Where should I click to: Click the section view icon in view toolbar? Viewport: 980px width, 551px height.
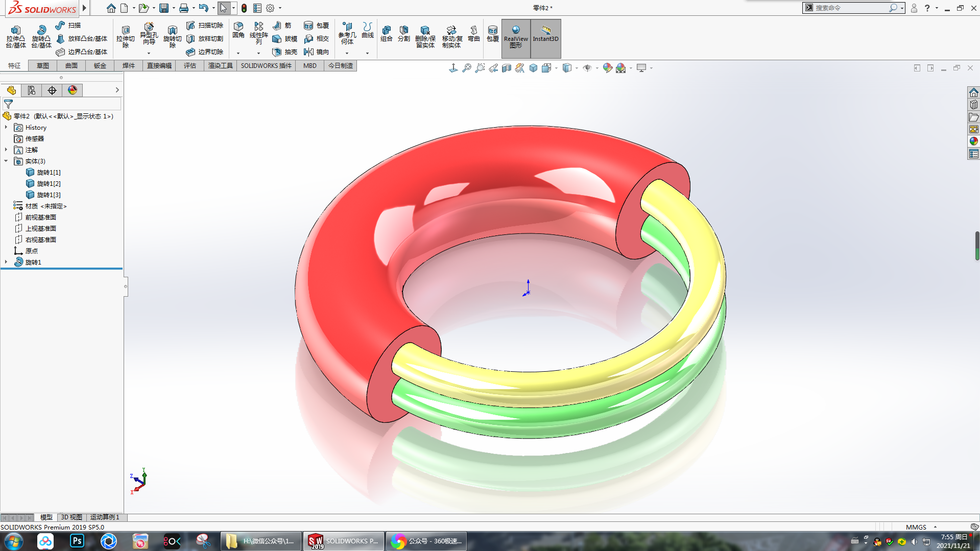[506, 68]
